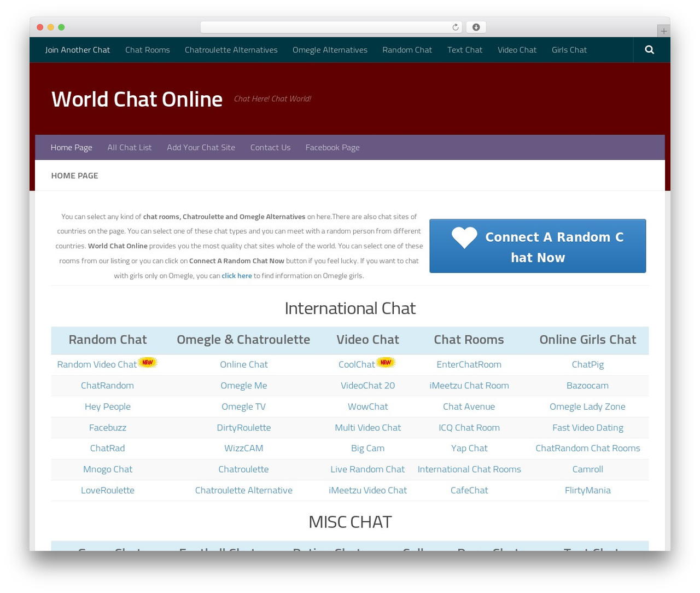The image size is (700, 593).
Task: Open Girls Chat menu item
Action: (x=569, y=50)
